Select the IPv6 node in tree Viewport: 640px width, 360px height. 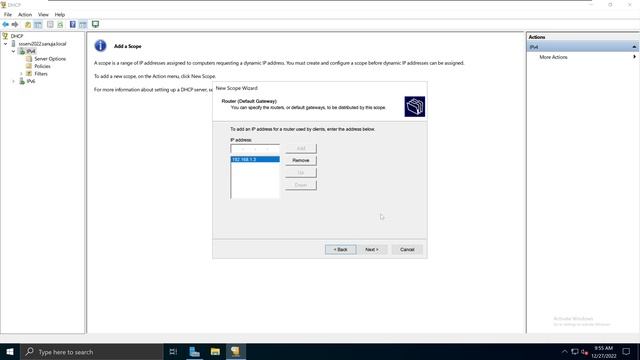coord(31,81)
